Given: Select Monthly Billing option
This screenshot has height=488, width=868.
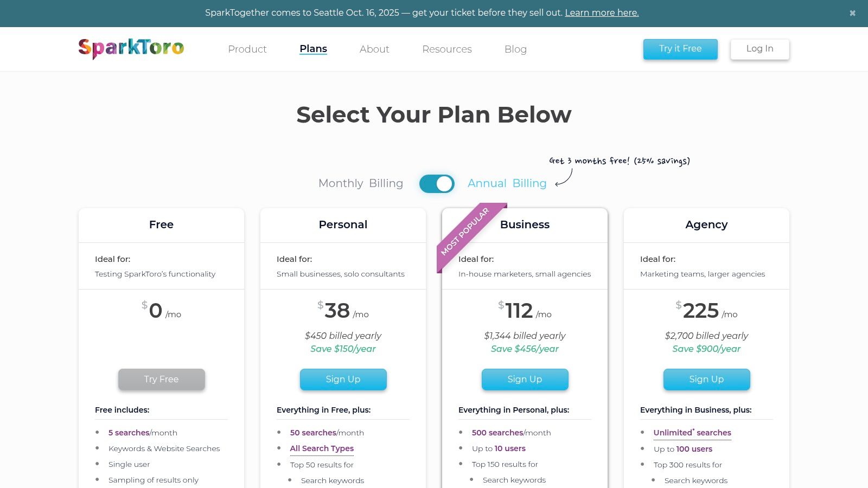Looking at the screenshot, I should pos(361,183).
